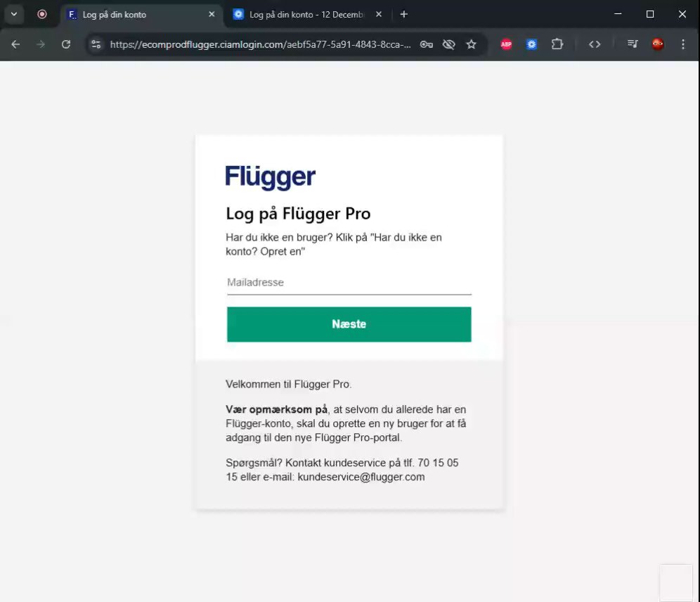Click the green Næste button
Screen dimensions: 700x602
[x=349, y=324]
